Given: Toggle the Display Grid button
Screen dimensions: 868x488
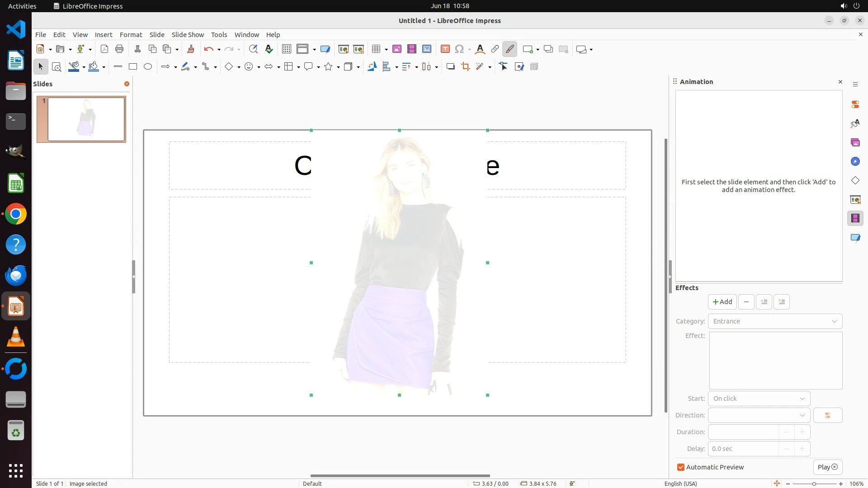Looking at the screenshot, I should click(287, 49).
